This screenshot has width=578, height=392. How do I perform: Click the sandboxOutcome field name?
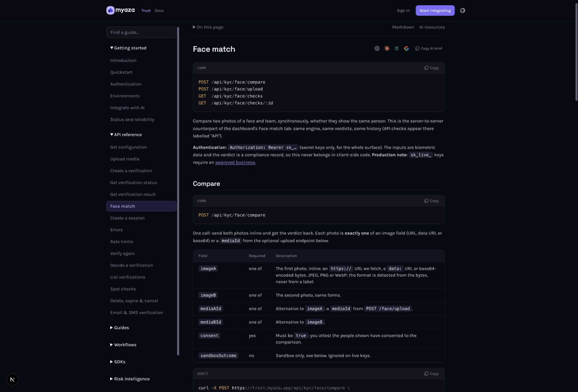pos(218,356)
